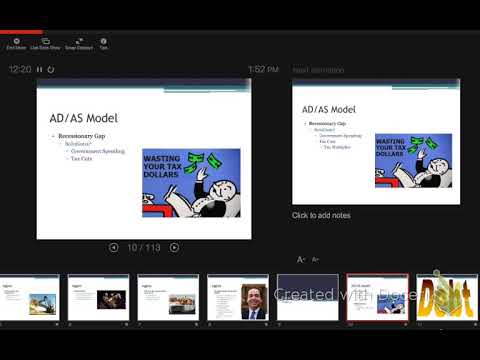Select the thumbnail with the excavator photo
The image size is (480, 360).
[x=29, y=298]
